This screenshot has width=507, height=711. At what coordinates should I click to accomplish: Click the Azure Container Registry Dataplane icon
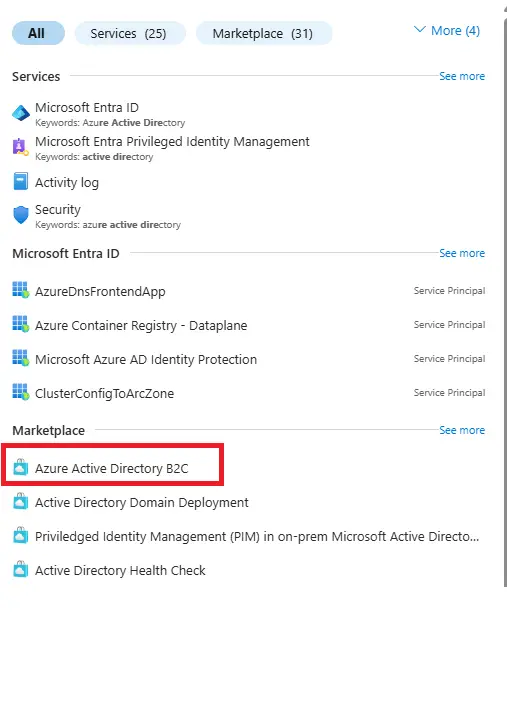coord(20,324)
